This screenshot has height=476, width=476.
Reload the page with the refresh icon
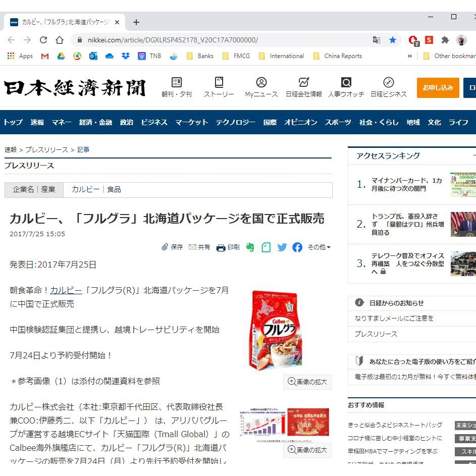point(43,40)
